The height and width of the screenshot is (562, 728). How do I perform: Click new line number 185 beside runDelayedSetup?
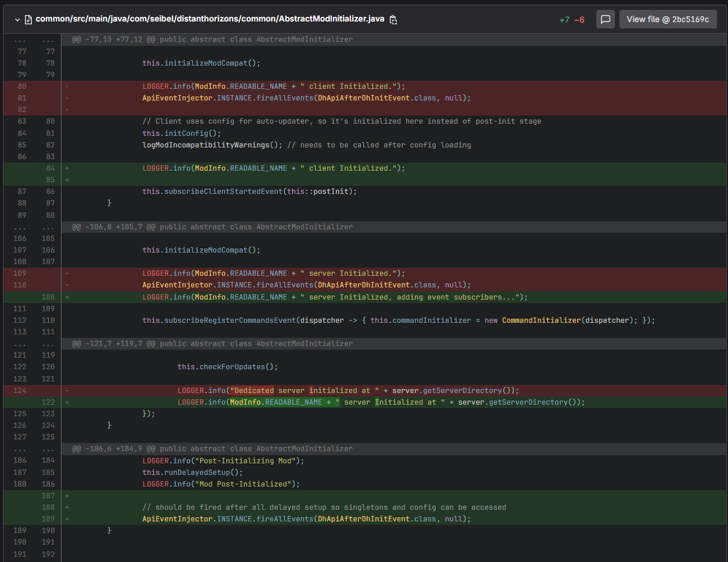click(x=48, y=473)
